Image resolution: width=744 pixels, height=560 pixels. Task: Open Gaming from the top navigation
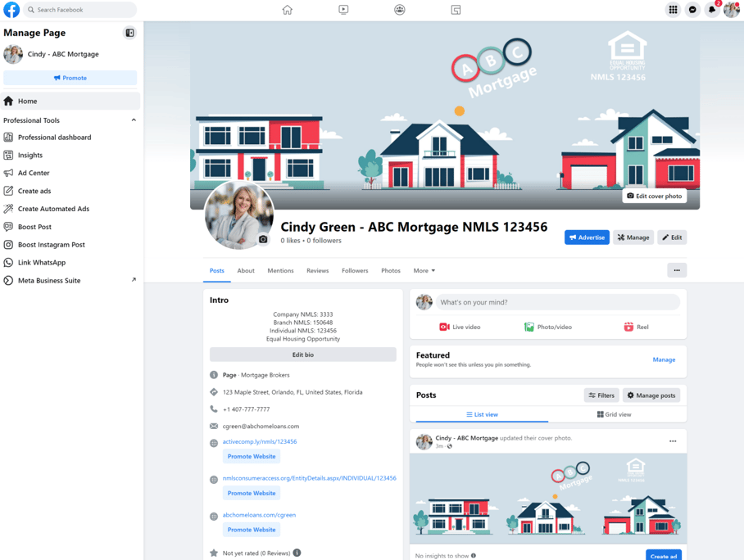click(456, 9)
